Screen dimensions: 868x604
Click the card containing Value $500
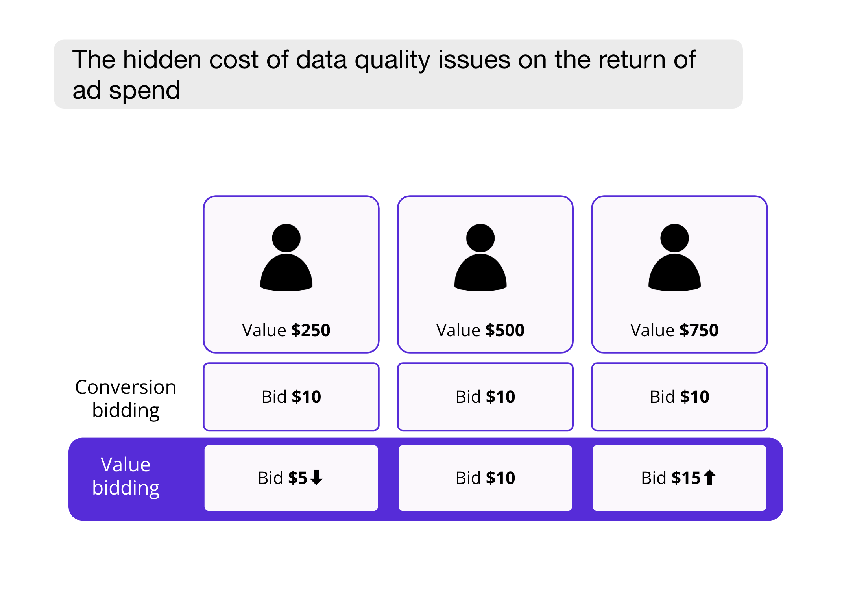point(485,274)
